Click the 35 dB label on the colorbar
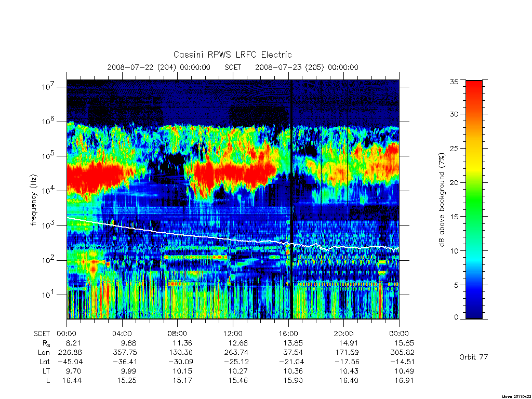This screenshot has height=399, width=532. (454, 82)
